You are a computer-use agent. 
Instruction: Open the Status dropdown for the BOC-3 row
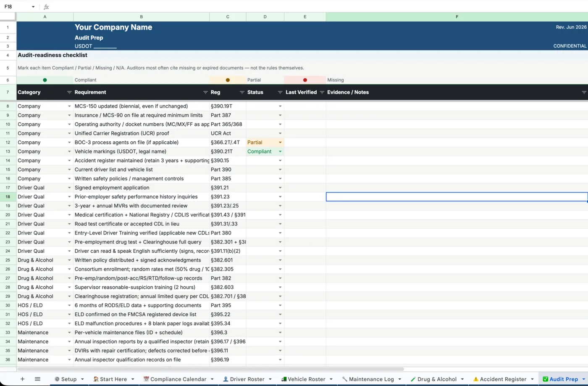point(280,143)
